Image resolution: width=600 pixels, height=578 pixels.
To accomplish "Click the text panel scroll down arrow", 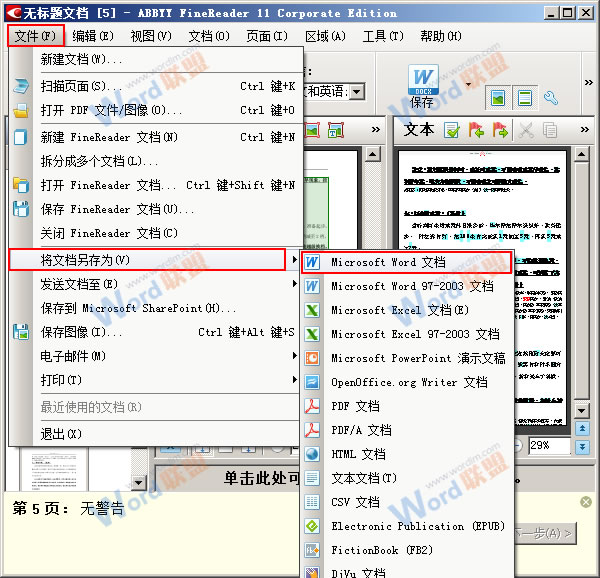I will tap(582, 411).
